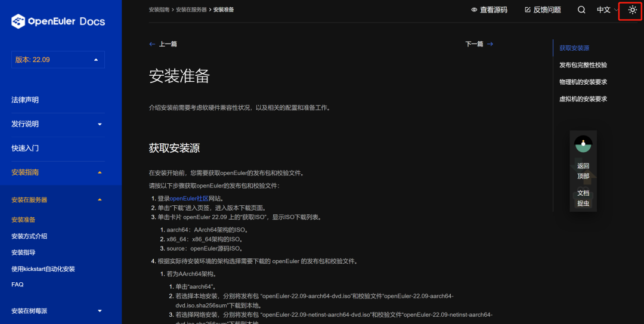This screenshot has width=644, height=324.
Task: Expand the 安装在树莓派 subsection
Action: [x=58, y=311]
